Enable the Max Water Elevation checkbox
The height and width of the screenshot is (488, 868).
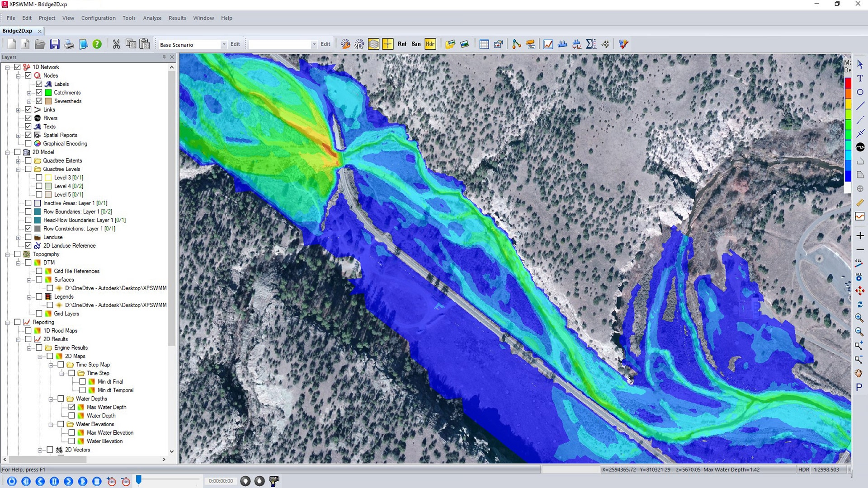click(71, 433)
